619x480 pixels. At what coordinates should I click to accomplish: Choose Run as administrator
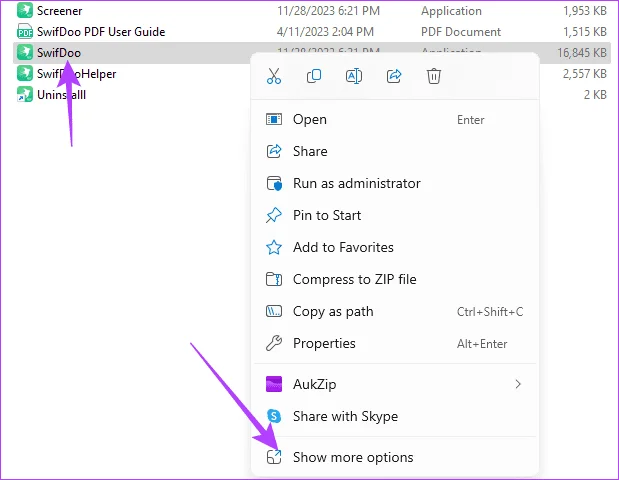pyautogui.click(x=395, y=184)
